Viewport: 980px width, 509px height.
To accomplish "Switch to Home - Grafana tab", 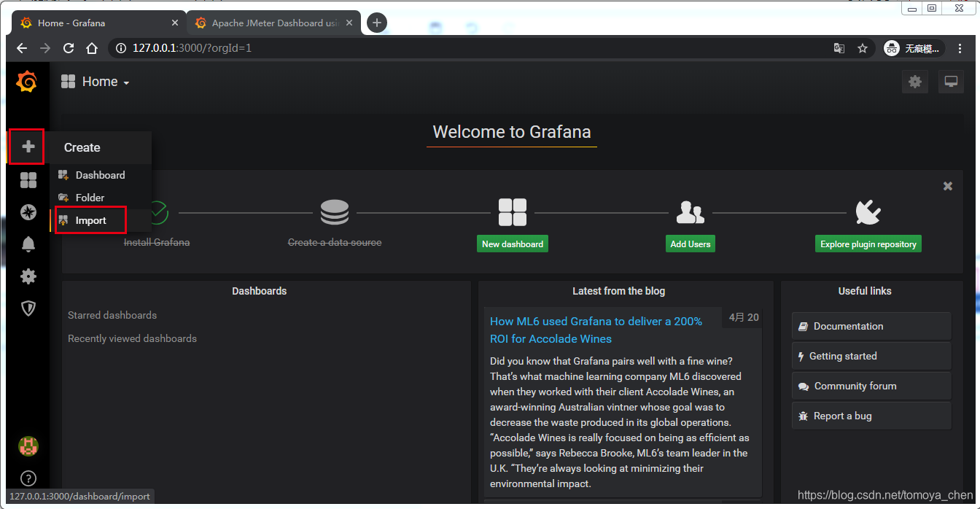I will click(98, 23).
